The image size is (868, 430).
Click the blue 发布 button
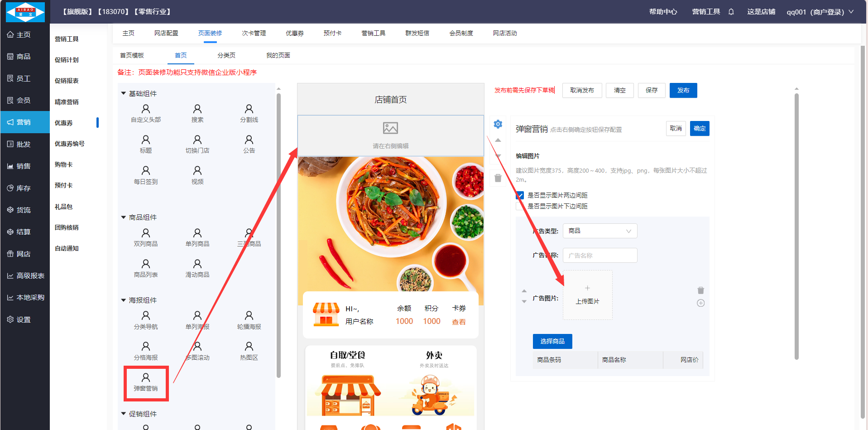click(x=683, y=90)
